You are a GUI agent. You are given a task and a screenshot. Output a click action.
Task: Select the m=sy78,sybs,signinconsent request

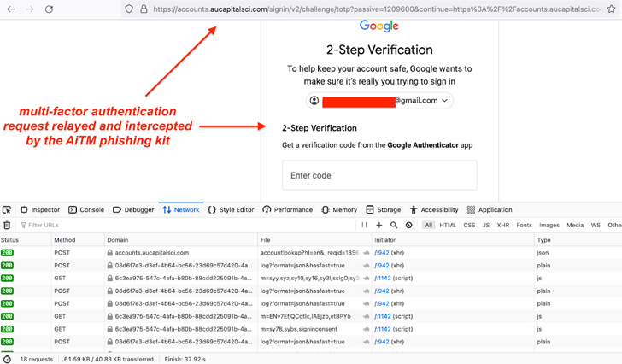coord(299,329)
